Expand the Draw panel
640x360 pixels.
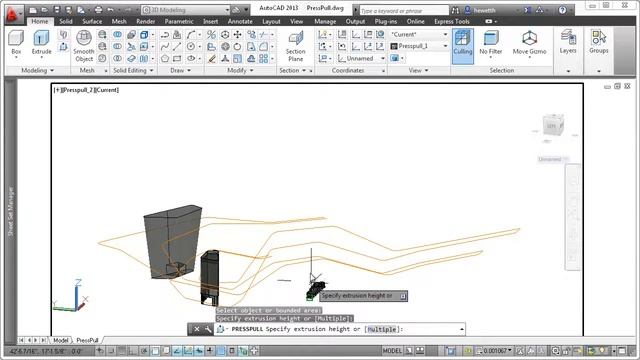180,71
